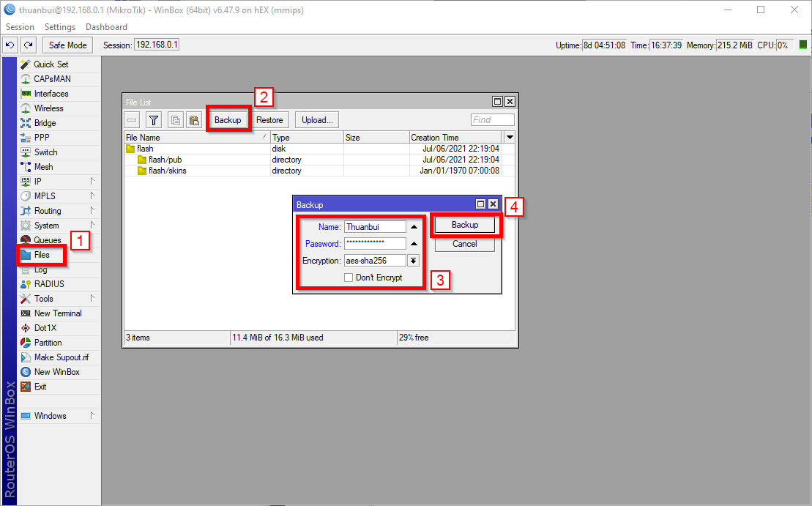The image size is (812, 506).
Task: Open the Encryption dropdown list
Action: point(413,261)
